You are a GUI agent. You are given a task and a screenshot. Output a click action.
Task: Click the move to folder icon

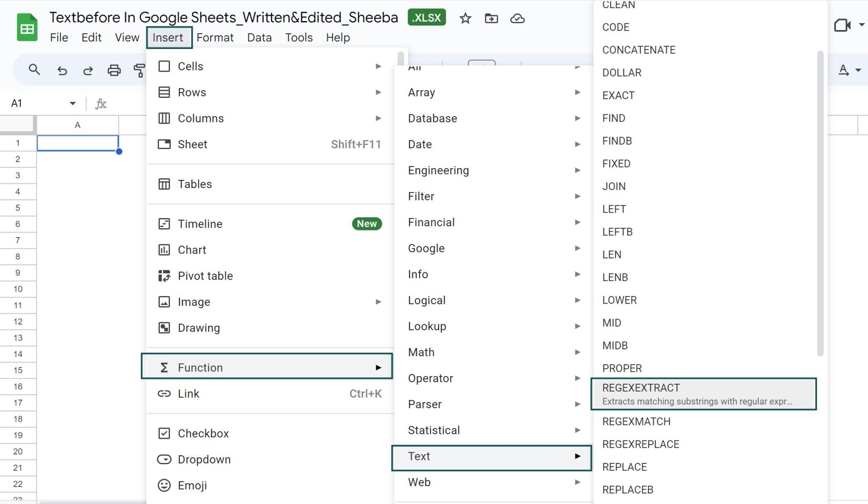(491, 18)
